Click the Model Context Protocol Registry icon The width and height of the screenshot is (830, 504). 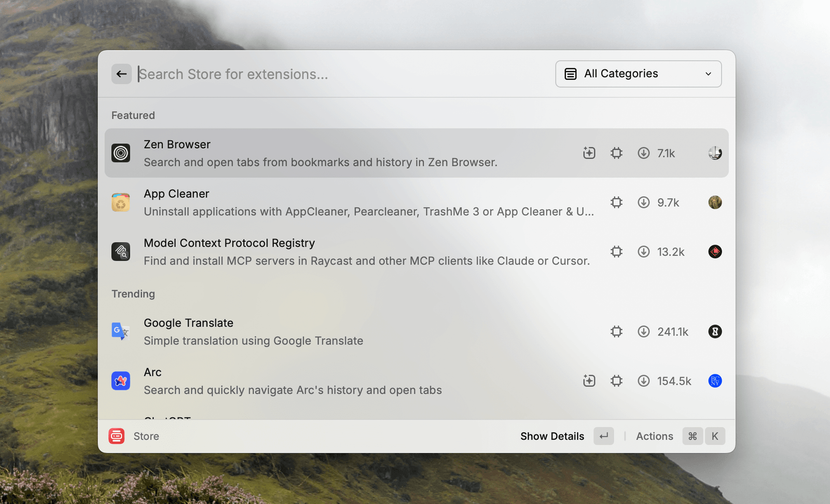121,251
